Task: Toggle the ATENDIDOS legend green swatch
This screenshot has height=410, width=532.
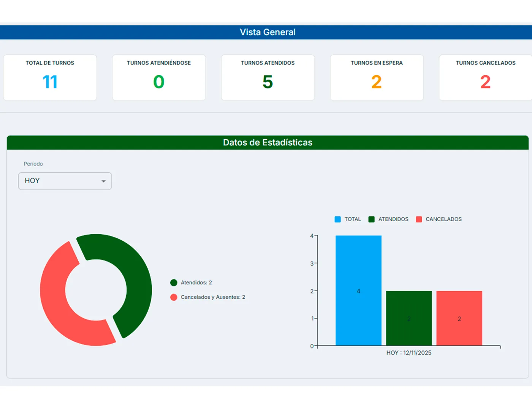Action: tap(372, 219)
